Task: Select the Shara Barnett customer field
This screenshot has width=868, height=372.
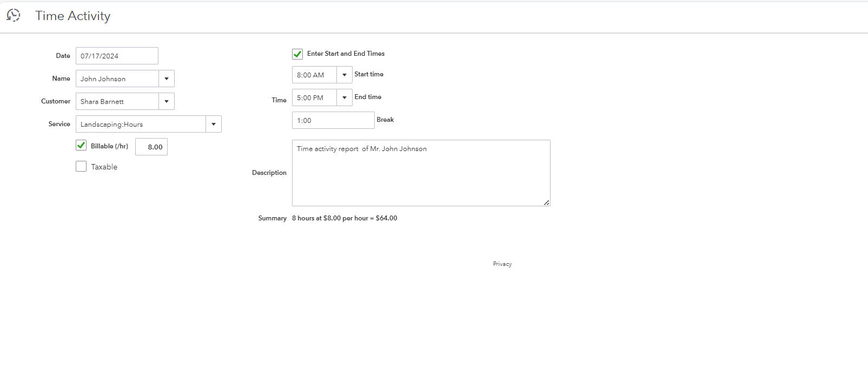Action: click(117, 102)
